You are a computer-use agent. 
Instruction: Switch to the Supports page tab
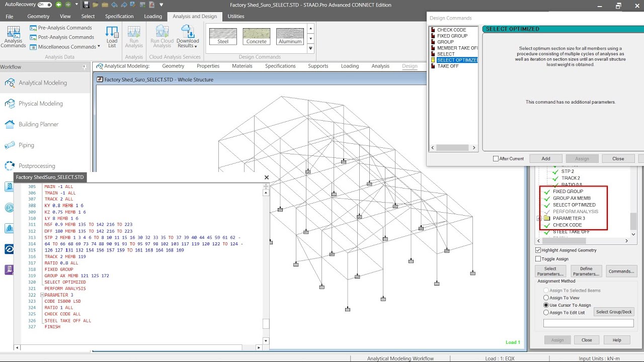[318, 66]
